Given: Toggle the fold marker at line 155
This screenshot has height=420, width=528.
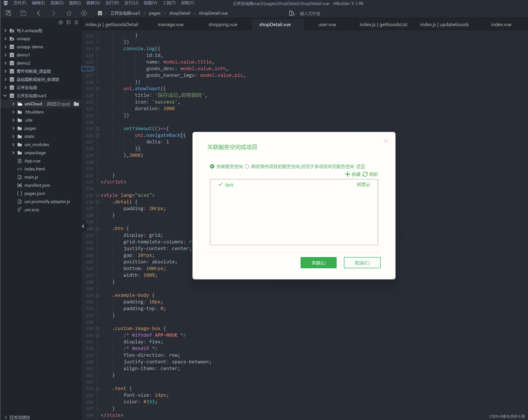Looking at the screenshot, I should click(x=97, y=329).
